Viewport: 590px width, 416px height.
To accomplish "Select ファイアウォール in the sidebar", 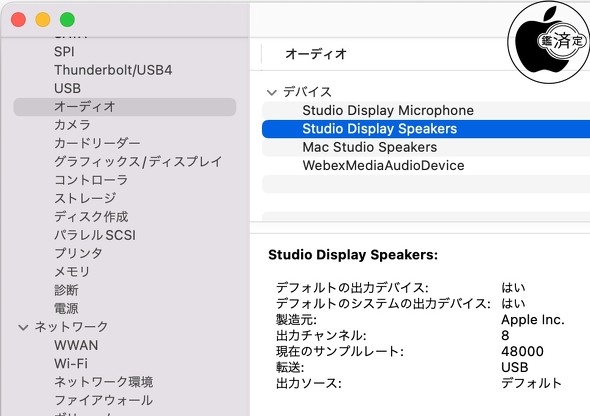I will pos(103,400).
